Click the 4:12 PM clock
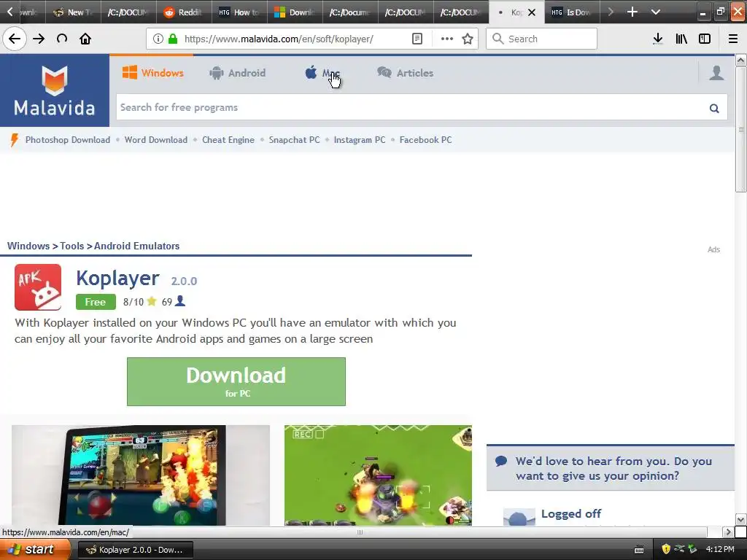Viewport: 747px width, 560px height. 720,550
